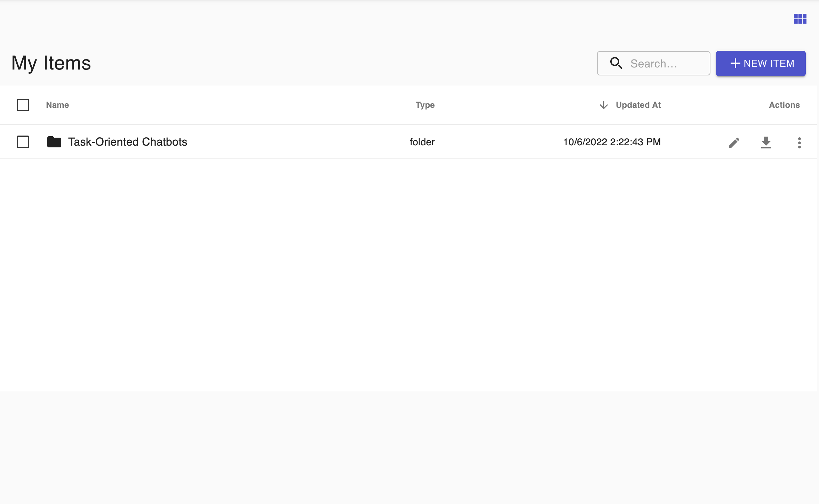Screen dimensions: 819x504
Task: Click the folder icon next to Task-Oriented Chatbots
Action: pyautogui.click(x=54, y=141)
